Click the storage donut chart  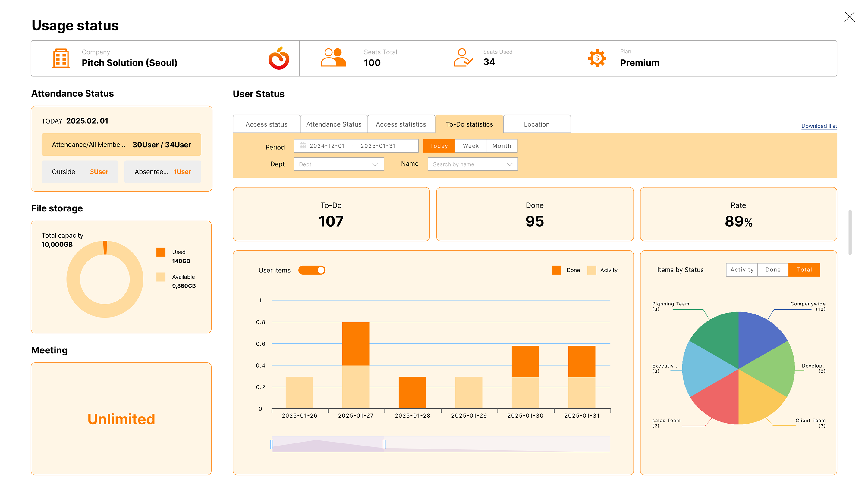pos(105,279)
